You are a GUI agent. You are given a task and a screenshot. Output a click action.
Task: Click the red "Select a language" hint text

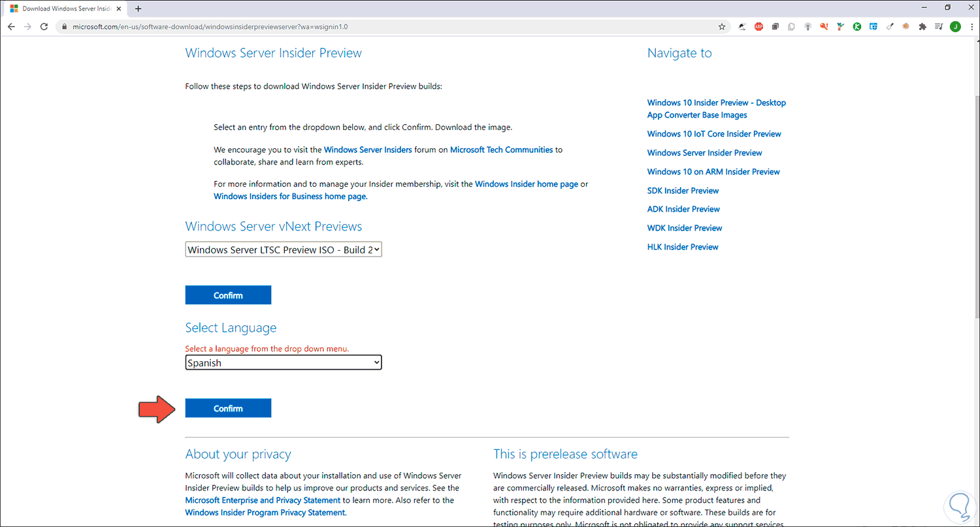tap(267, 349)
